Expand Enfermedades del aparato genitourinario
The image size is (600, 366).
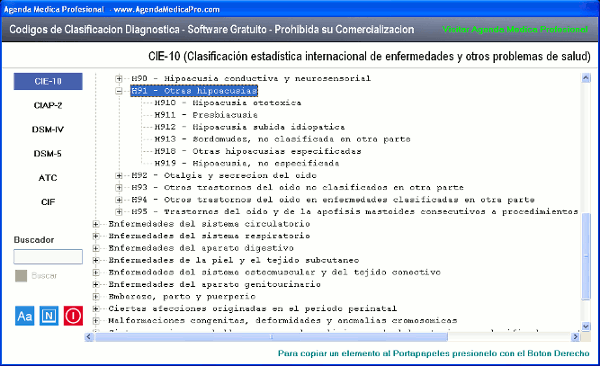(x=96, y=284)
